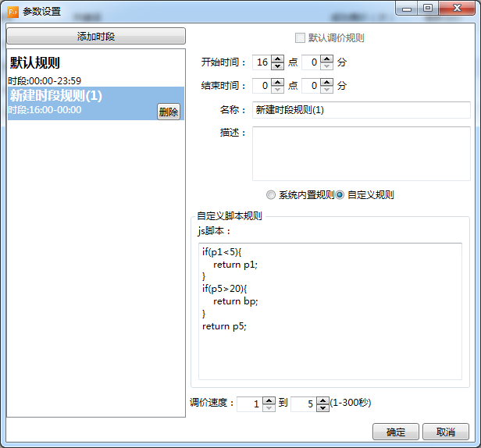
Task: Minimize the 参数设置 window
Action: pyautogui.click(x=407, y=9)
